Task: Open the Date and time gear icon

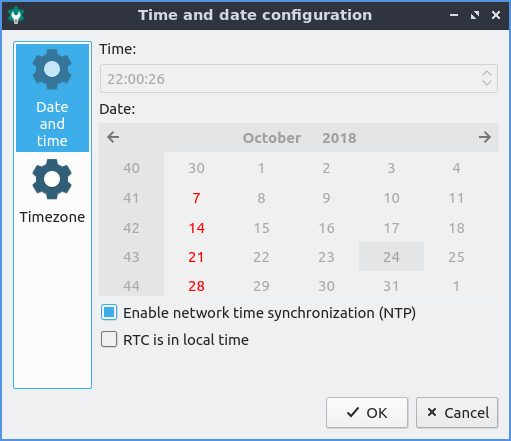Action: point(52,69)
